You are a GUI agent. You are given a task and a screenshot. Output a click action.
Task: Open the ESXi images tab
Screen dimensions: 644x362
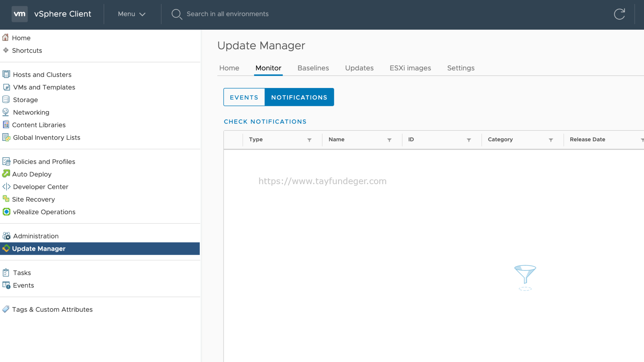click(x=410, y=68)
